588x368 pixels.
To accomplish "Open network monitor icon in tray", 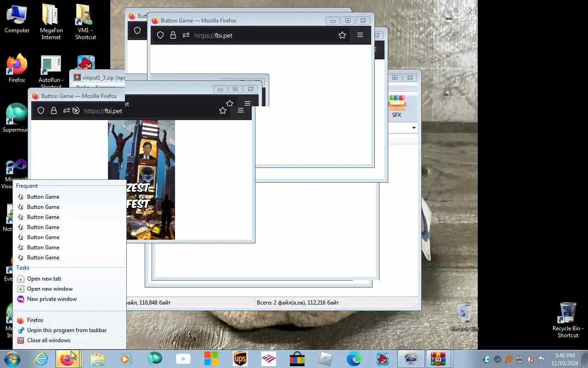I will tap(520, 359).
